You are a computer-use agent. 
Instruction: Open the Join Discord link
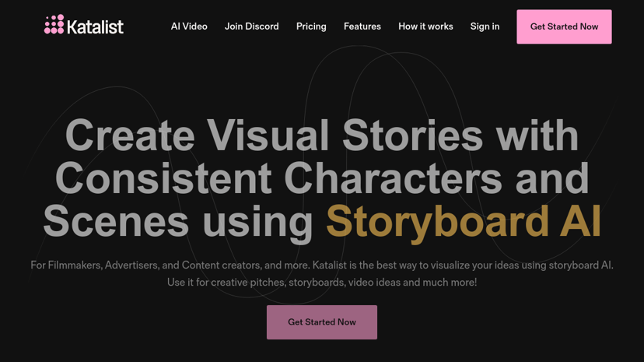coord(252,26)
